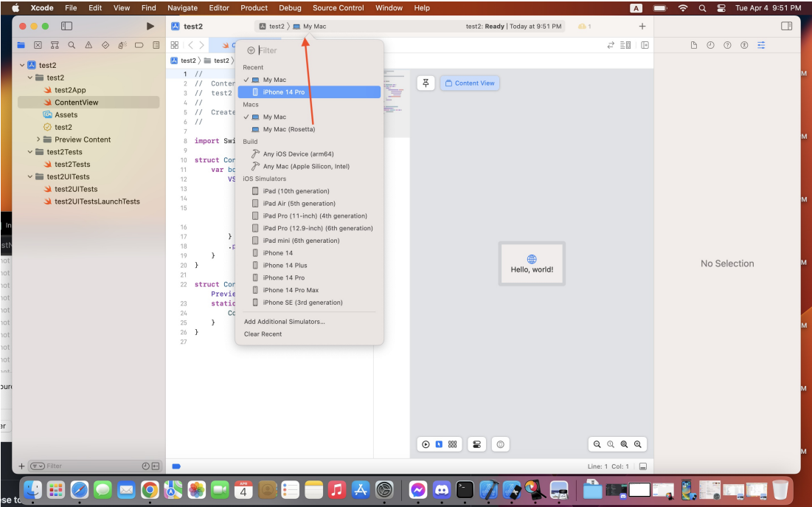Hide the navigator sidebar using toolbar icon

[66, 26]
